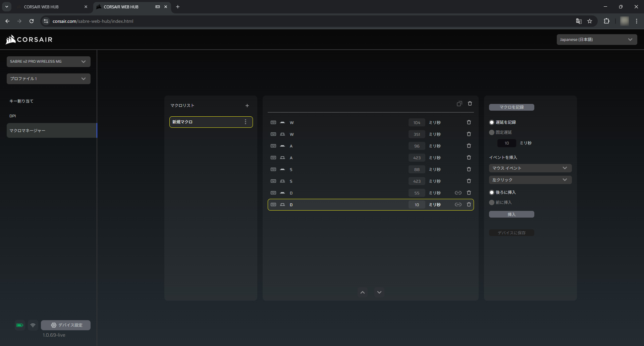
Task: Open the マウス イベント event type dropdown
Action: coord(530,168)
